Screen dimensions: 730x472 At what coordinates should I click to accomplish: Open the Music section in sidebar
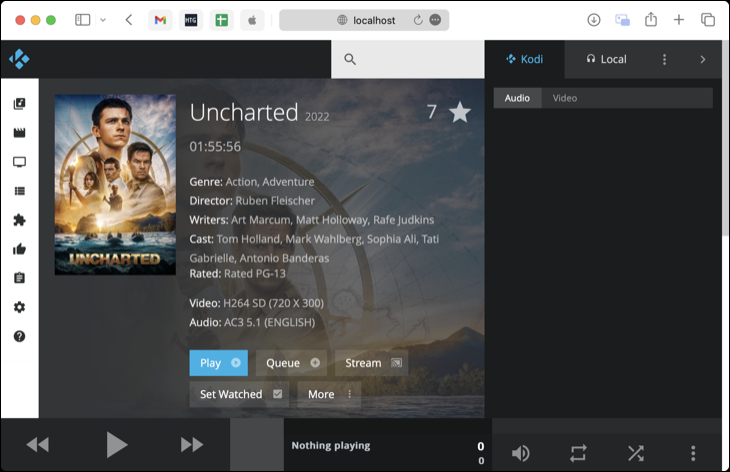20,103
